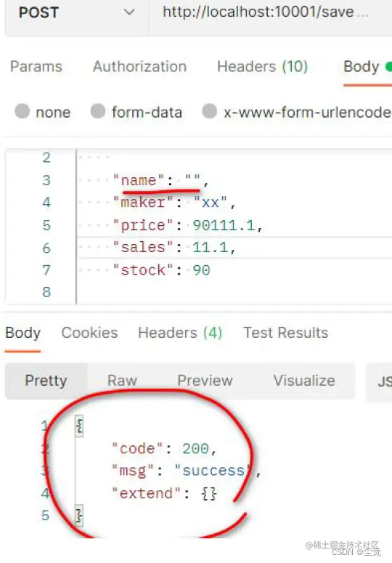Image resolution: width=392 pixels, height=563 pixels.
Task: Select the none radio button
Action: coord(23,111)
